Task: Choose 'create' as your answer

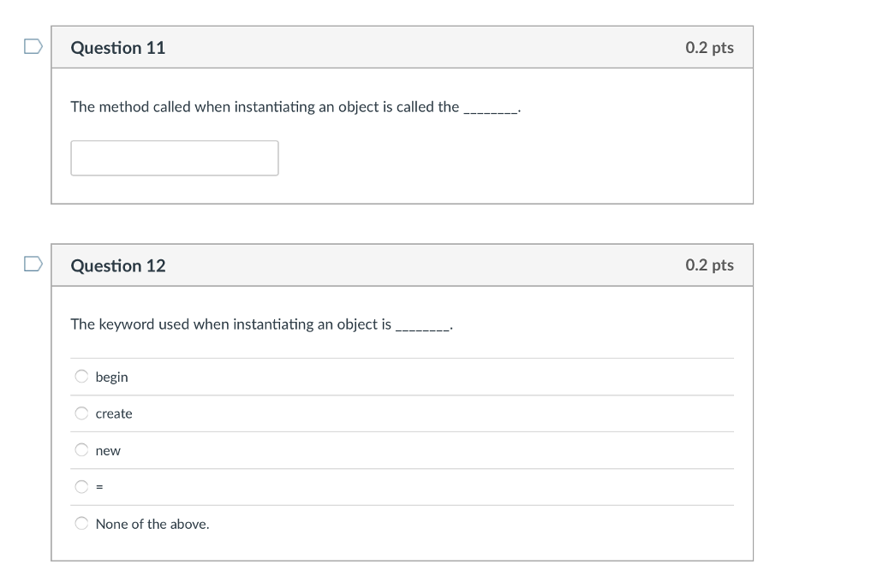Action: [81, 413]
